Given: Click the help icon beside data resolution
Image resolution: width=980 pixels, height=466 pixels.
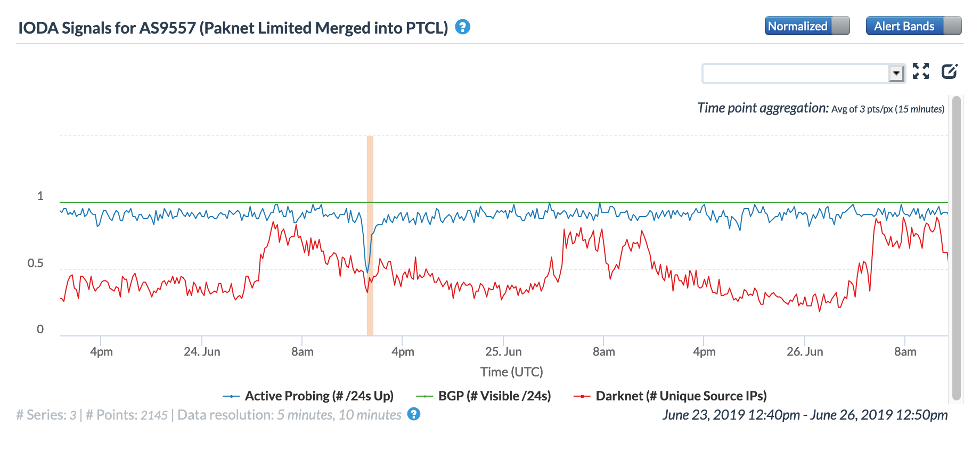Looking at the screenshot, I should [413, 414].
